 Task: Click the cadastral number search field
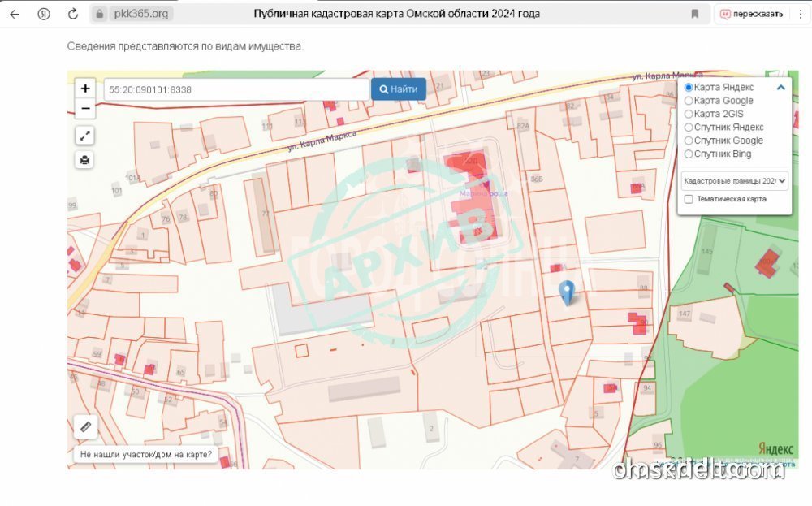click(235, 89)
